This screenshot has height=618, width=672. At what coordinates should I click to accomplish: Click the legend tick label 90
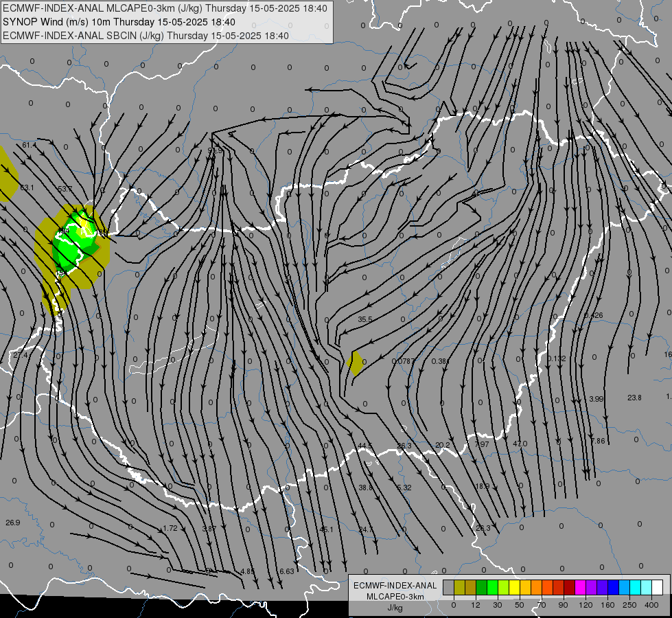coord(563,605)
